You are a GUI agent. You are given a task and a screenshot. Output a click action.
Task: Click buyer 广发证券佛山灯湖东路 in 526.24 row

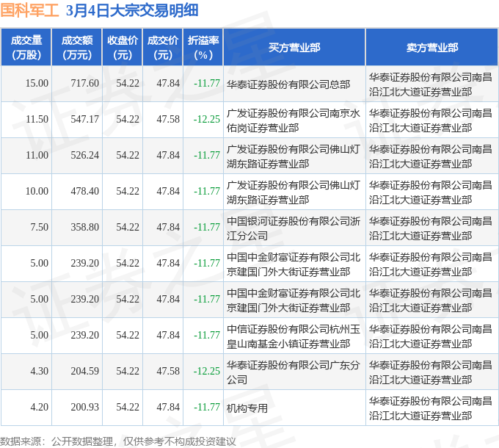tap(293, 156)
